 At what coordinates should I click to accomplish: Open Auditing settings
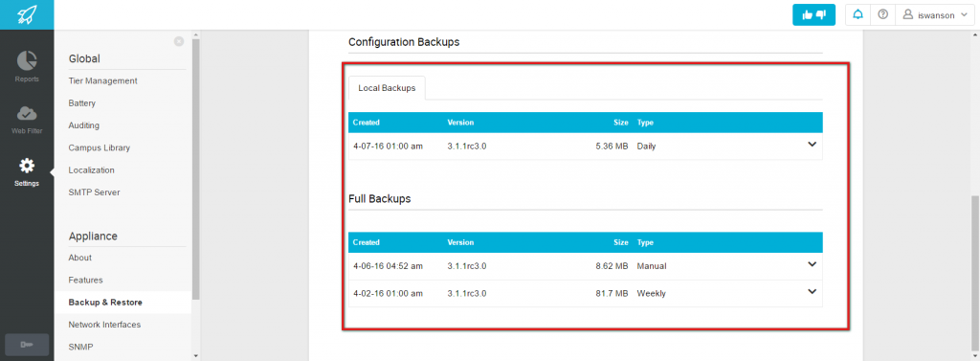84,125
